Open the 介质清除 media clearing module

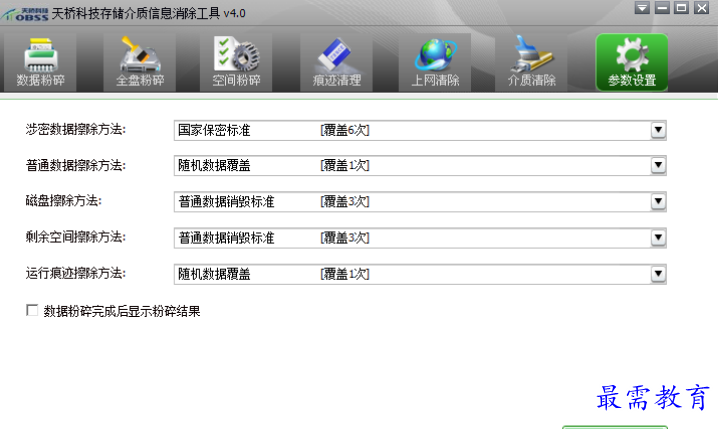pos(531,62)
